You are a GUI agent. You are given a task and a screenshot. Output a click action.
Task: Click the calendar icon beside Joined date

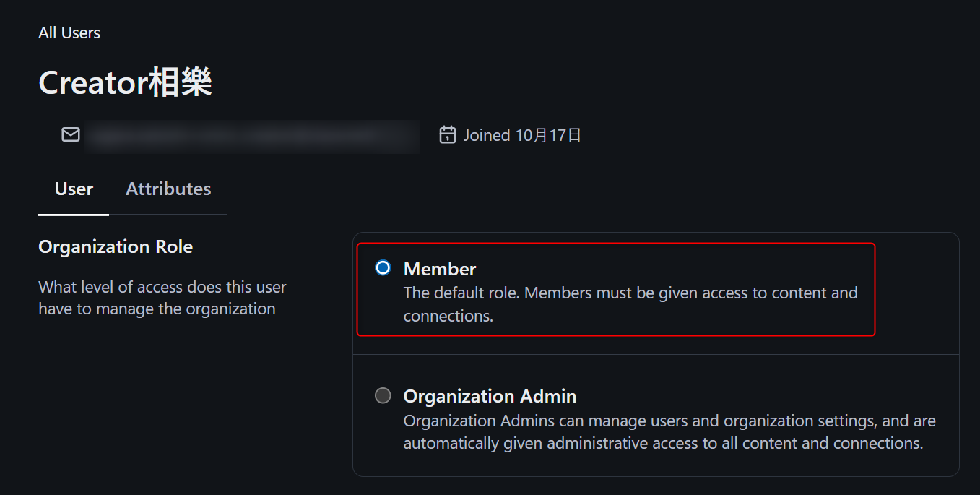coord(448,135)
